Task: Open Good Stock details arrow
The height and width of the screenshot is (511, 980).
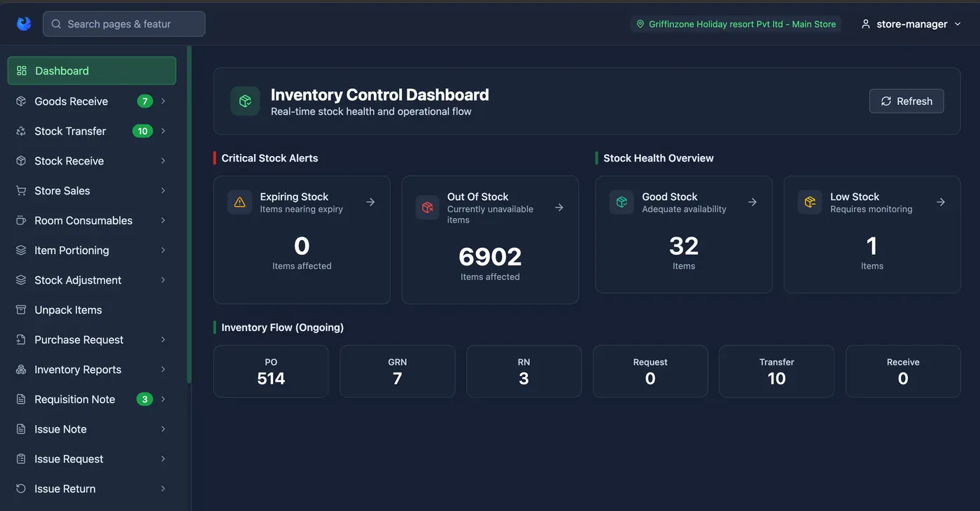Action: (x=752, y=202)
